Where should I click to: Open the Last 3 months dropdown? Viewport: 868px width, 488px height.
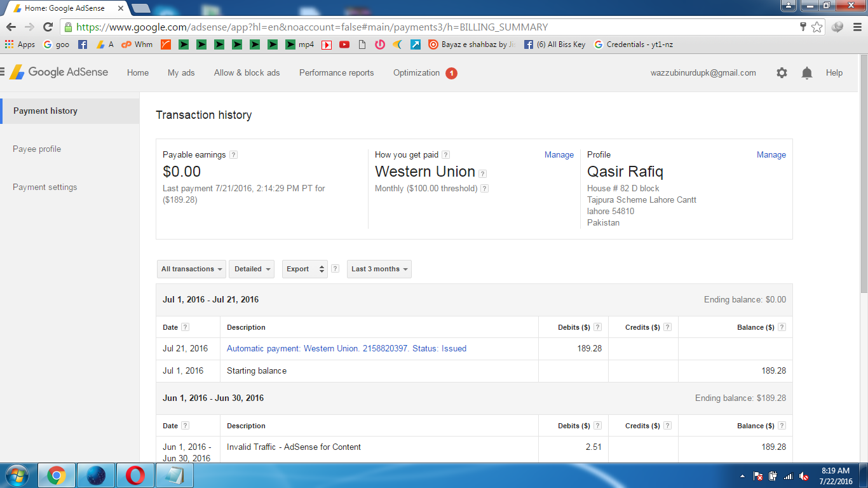[379, 269]
